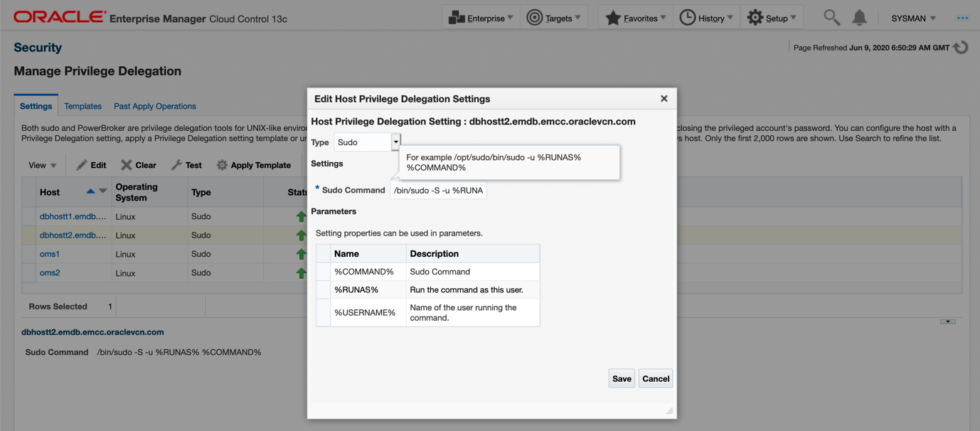980x431 pixels.
Task: Click the Test wrench button
Action: click(x=186, y=165)
